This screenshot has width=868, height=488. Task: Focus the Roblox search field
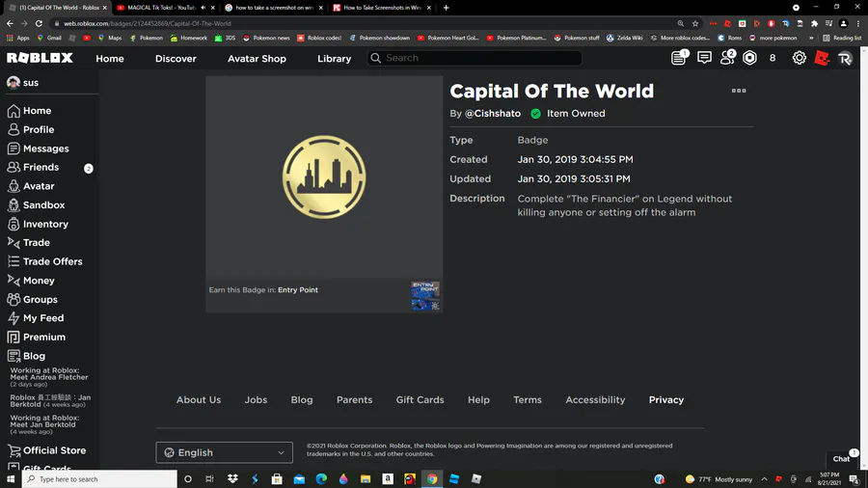(475, 58)
